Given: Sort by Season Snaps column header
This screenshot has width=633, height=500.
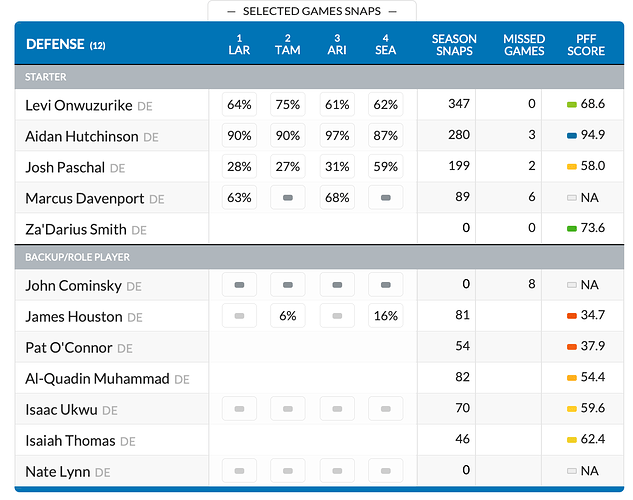Looking at the screenshot, I should pyautogui.click(x=454, y=45).
